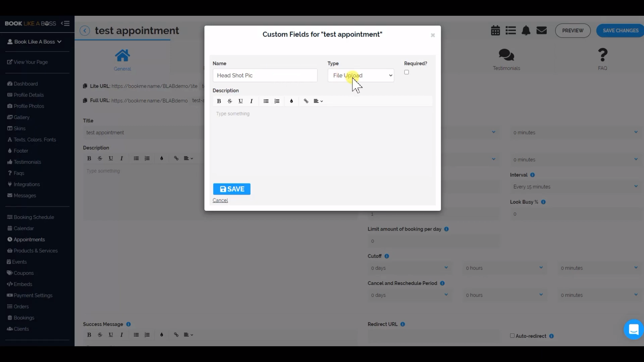Expand the Cancel and Reschedule Period dropdown
Screen dimensions: 644x362
[x=408, y=295]
